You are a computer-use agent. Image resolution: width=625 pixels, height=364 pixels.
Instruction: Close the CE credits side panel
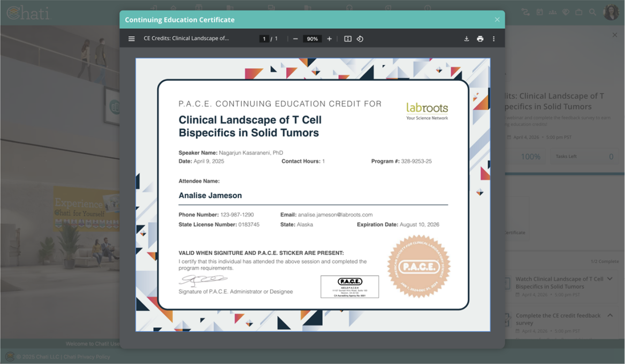click(615, 35)
